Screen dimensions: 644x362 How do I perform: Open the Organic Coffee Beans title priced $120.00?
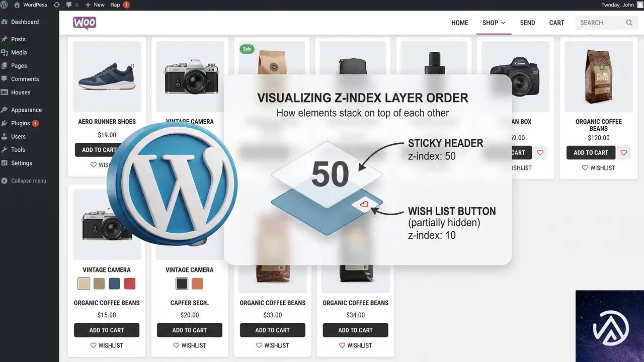tap(599, 125)
